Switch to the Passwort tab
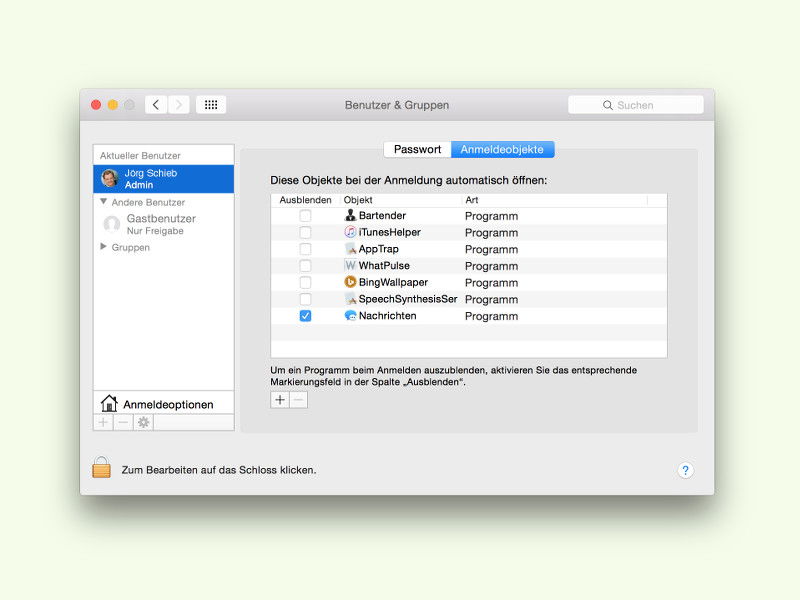Image resolution: width=800 pixels, height=600 pixels. pos(417,149)
